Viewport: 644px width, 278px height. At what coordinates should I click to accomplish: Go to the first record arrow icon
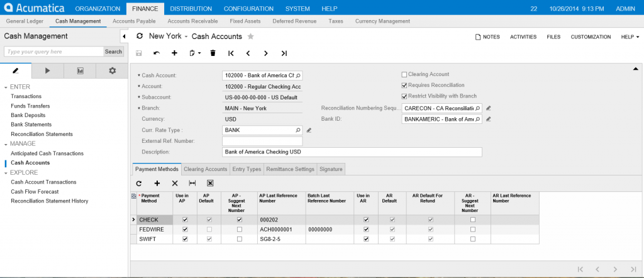click(x=231, y=53)
